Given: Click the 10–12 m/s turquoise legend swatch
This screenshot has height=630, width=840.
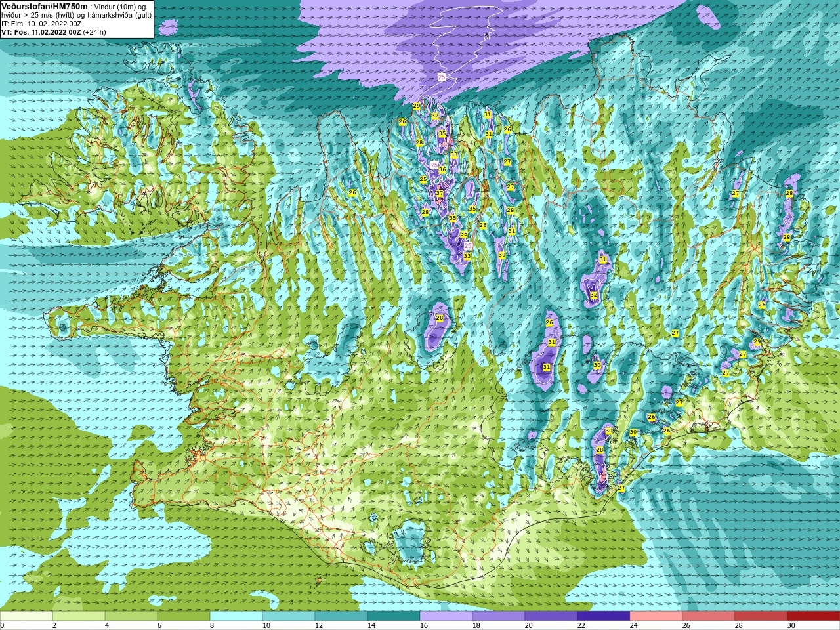Looking at the screenshot, I should tap(289, 616).
